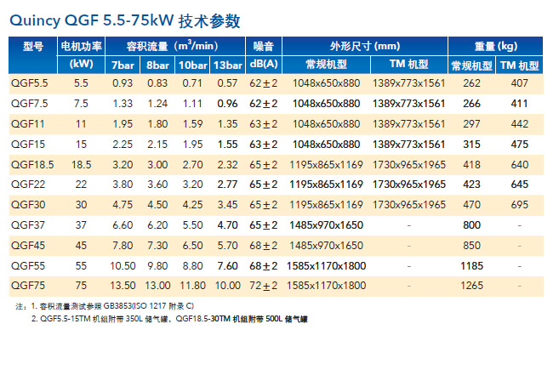Click the 10.50 value in QGF55 row
The height and width of the screenshot is (392, 559).
(123, 266)
